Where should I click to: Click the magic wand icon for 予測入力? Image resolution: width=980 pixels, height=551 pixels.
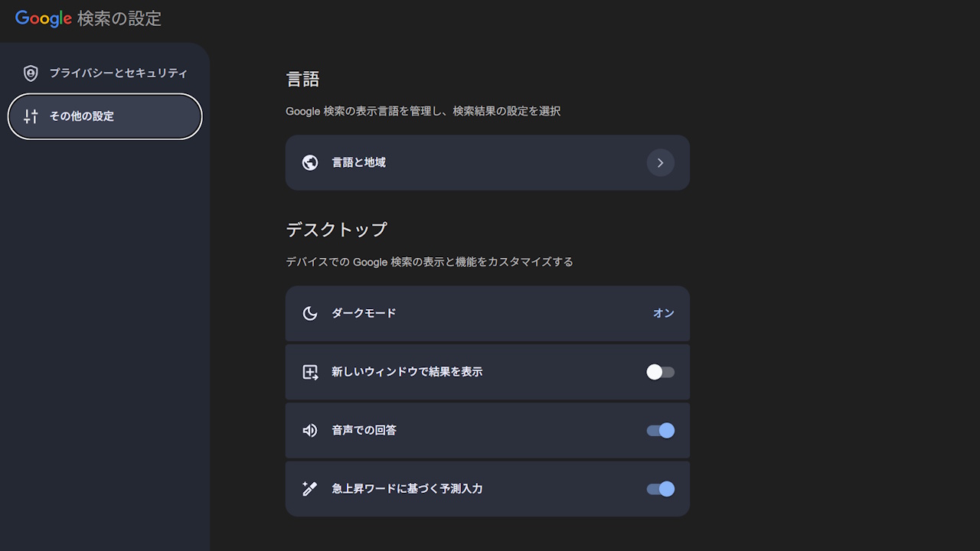pos(310,489)
